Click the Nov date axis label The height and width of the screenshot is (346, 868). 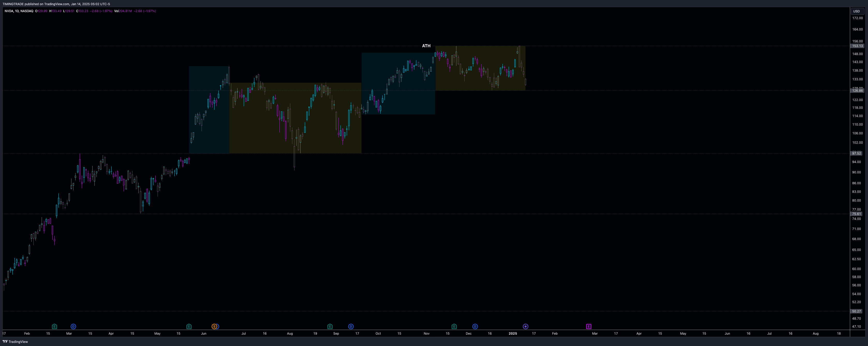click(x=426, y=334)
